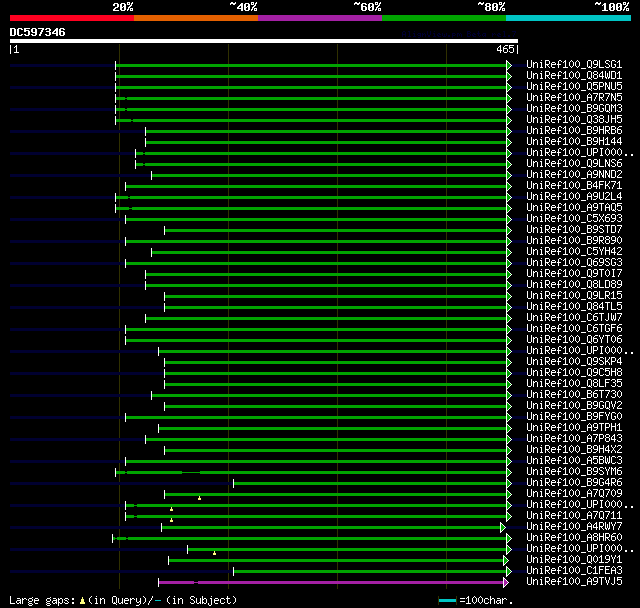Select the UniRef100_C5X693 label
Screen dimensions: 640x608
[574, 219]
